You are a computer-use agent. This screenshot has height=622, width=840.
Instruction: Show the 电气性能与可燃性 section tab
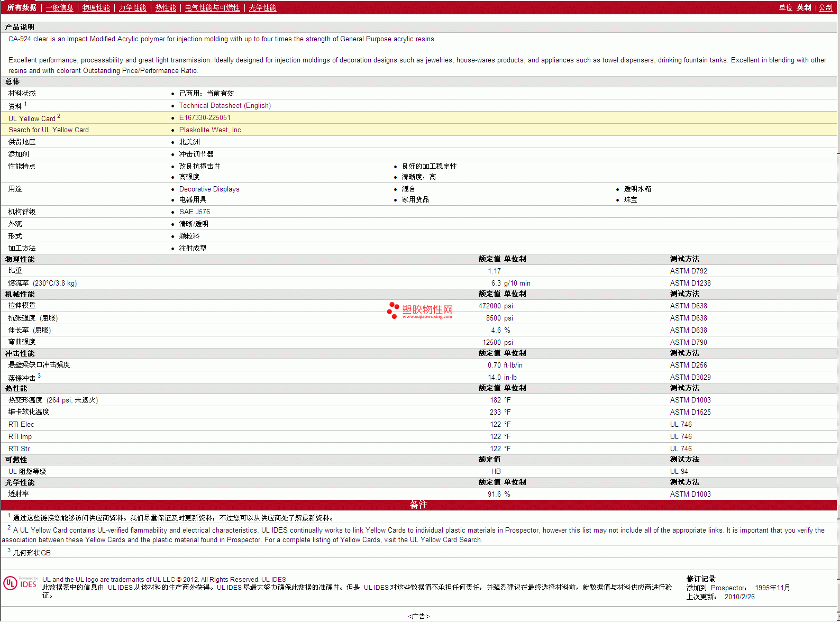pos(212,8)
